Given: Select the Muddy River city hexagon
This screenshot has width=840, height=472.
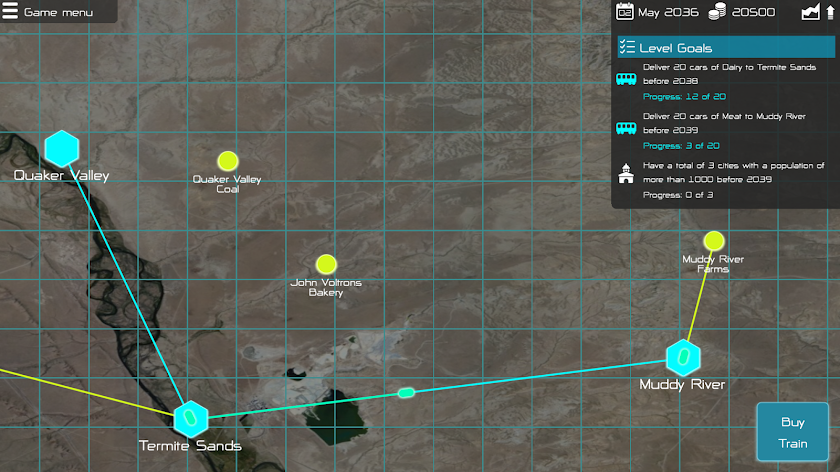Looking at the screenshot, I should coord(683,357).
